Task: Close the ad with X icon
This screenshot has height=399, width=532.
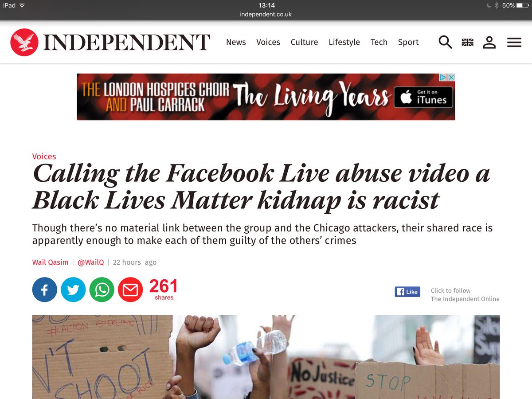Action: click(x=451, y=78)
